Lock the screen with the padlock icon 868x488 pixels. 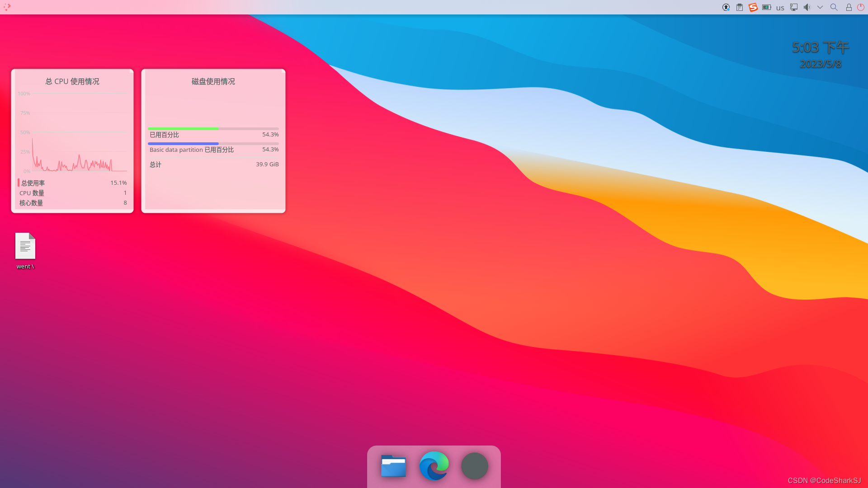click(x=849, y=7)
